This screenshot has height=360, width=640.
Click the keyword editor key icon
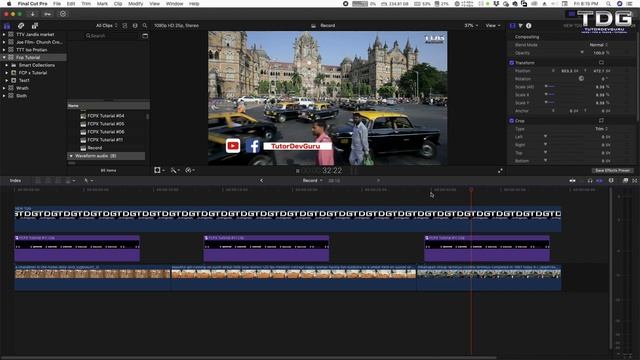(47, 14)
